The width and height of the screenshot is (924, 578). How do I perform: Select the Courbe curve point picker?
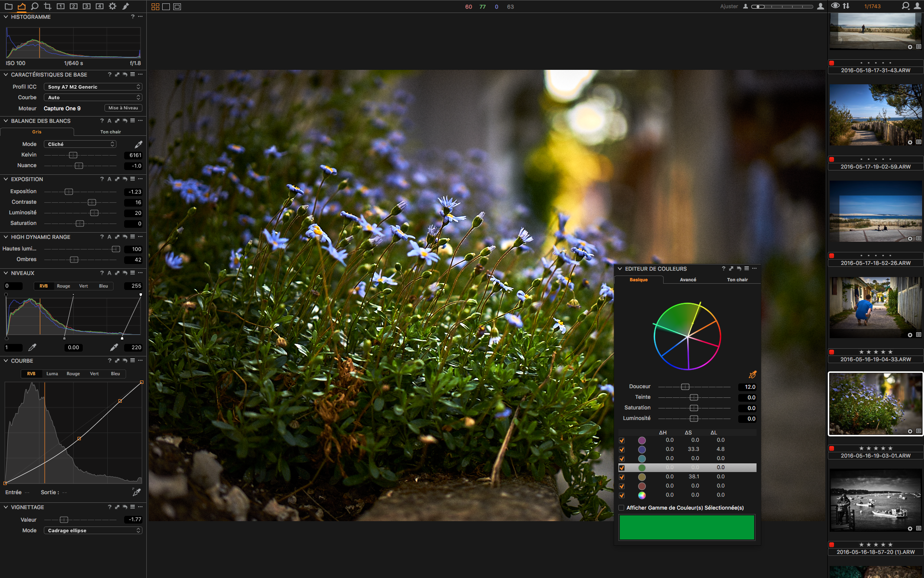137,492
